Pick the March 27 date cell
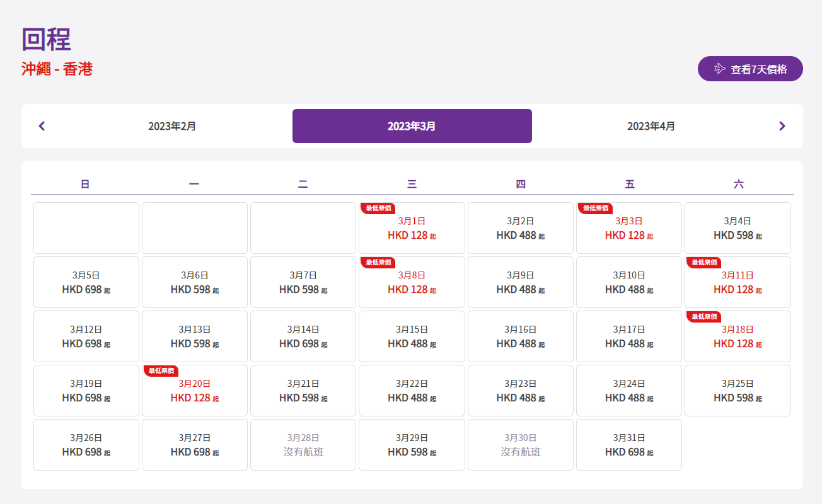This screenshot has height=504, width=822. click(195, 445)
